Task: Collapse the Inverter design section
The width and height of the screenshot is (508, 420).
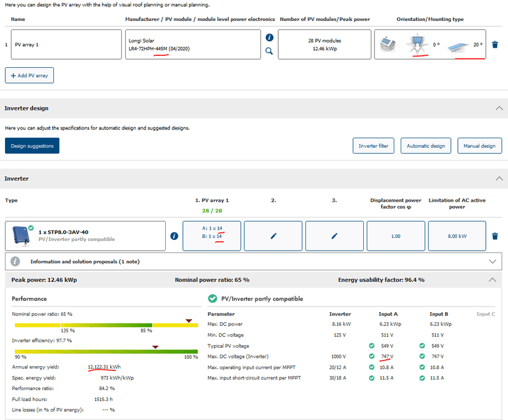Action: 498,108
